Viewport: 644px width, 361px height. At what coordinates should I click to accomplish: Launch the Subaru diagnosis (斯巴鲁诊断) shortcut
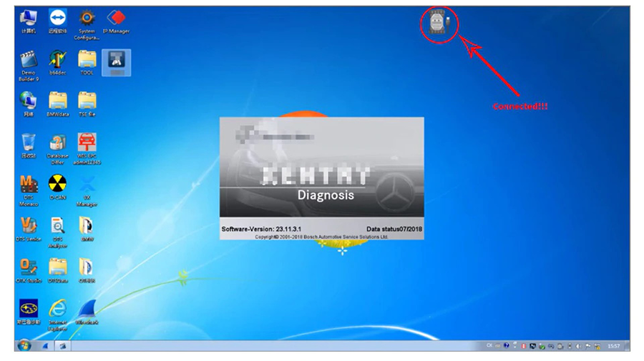pos(29,312)
